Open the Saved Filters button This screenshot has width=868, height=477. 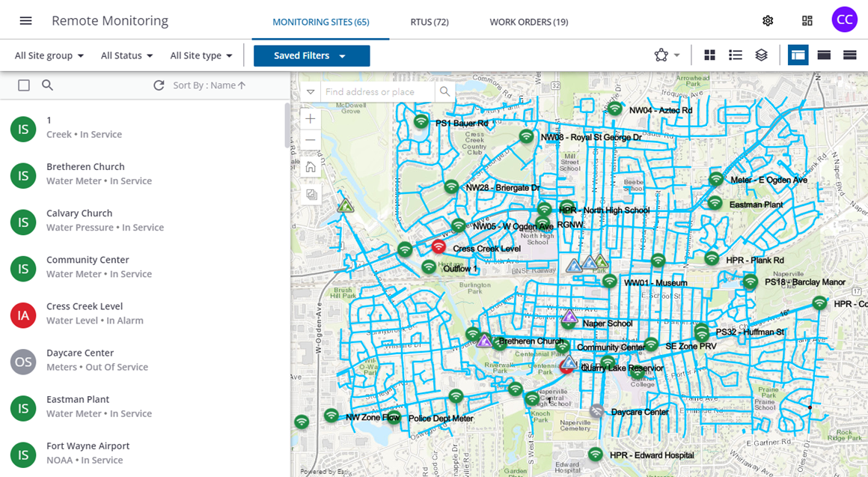(x=312, y=56)
